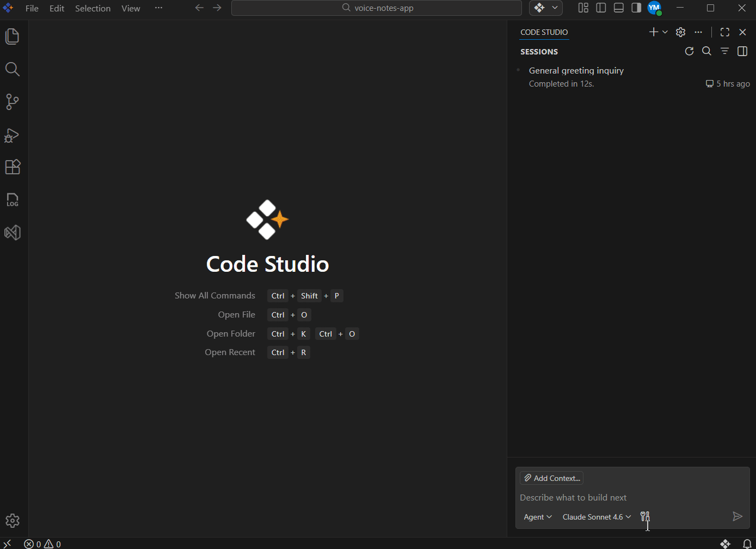Select the CODE STUDIO panel tab
This screenshot has width=756, height=549.
pos(544,32)
